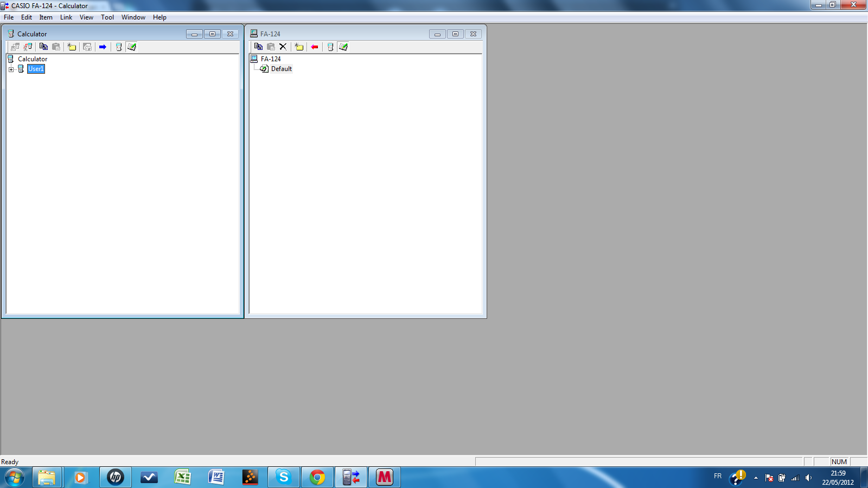Open the File menu
The height and width of the screenshot is (488, 868).
click(9, 17)
